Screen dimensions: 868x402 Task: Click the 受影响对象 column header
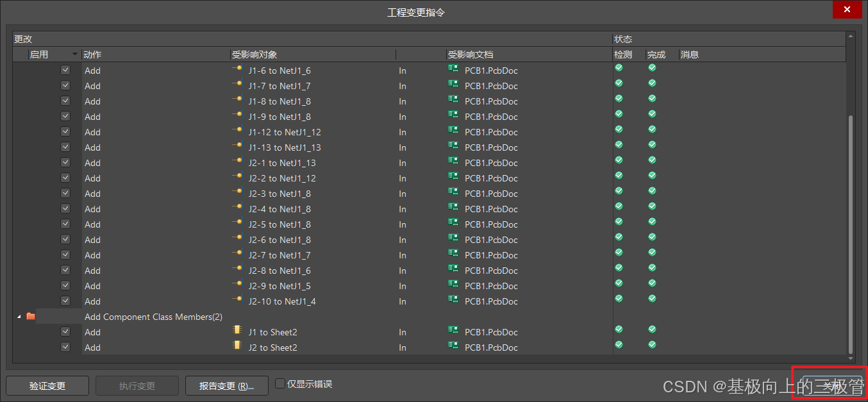tap(313, 54)
